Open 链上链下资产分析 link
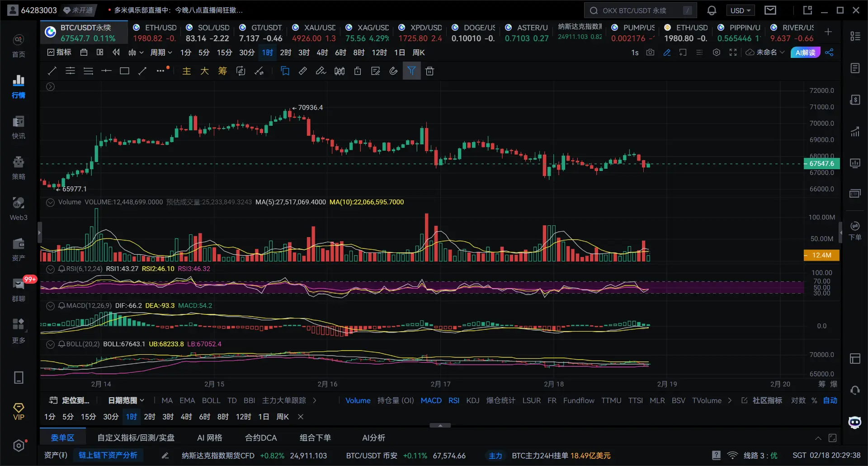The image size is (868, 466). (108, 455)
